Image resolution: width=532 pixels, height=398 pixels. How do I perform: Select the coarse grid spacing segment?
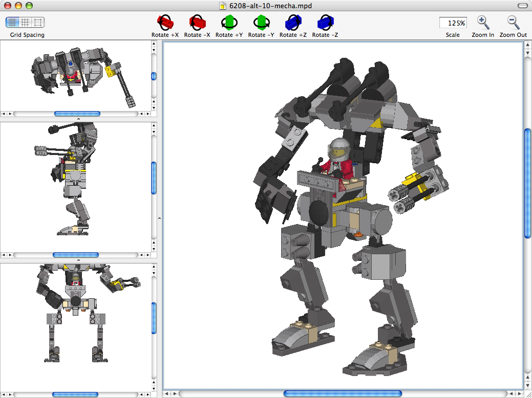pos(36,22)
